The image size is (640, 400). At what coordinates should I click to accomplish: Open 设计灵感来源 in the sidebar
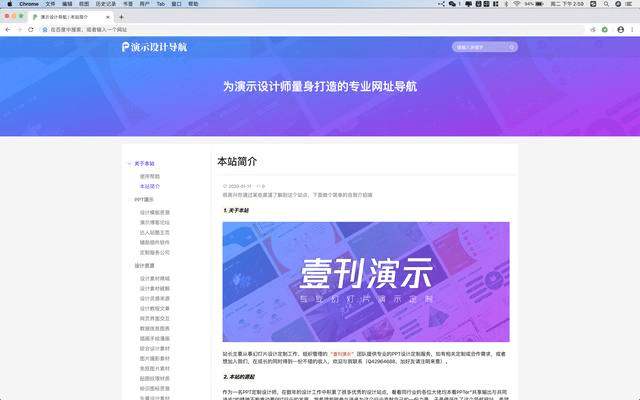click(154, 299)
